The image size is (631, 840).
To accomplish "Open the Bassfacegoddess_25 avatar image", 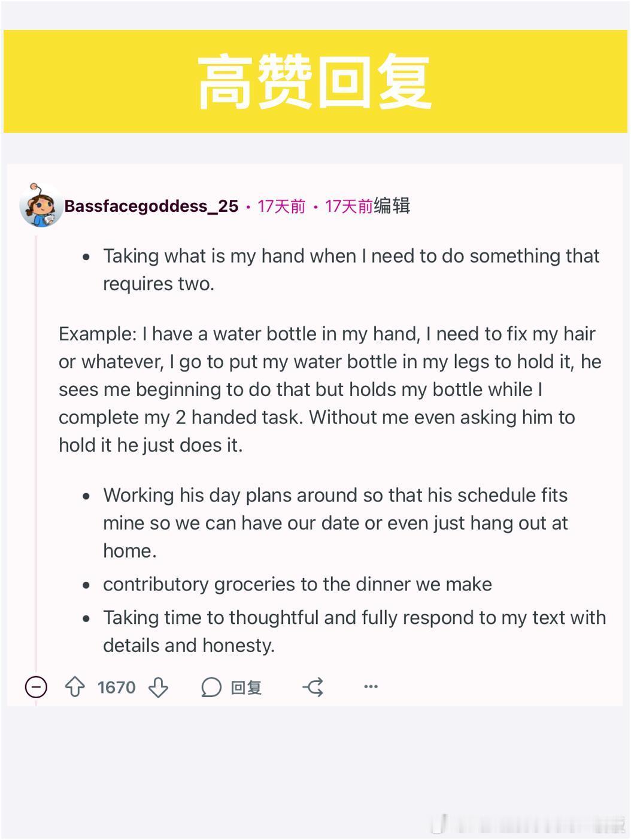I will [x=41, y=205].
